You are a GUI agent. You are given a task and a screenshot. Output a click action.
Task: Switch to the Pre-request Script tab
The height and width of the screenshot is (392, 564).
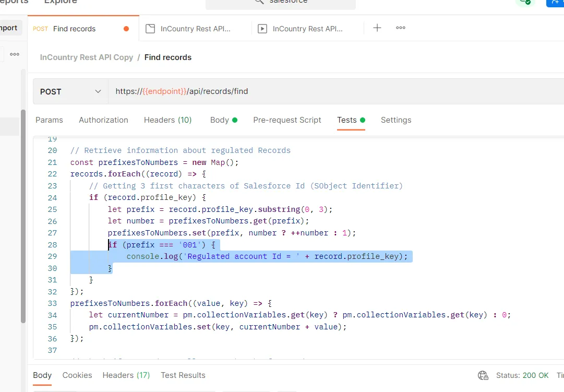(x=287, y=120)
